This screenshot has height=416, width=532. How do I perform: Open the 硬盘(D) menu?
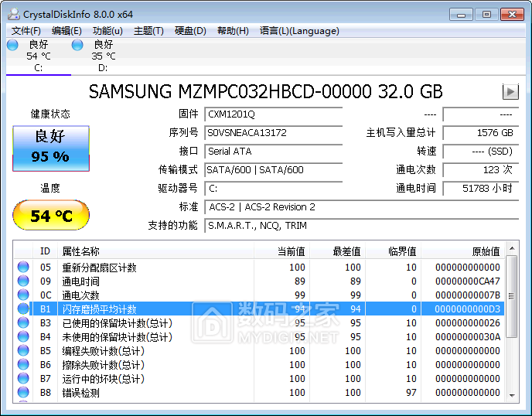(190, 31)
